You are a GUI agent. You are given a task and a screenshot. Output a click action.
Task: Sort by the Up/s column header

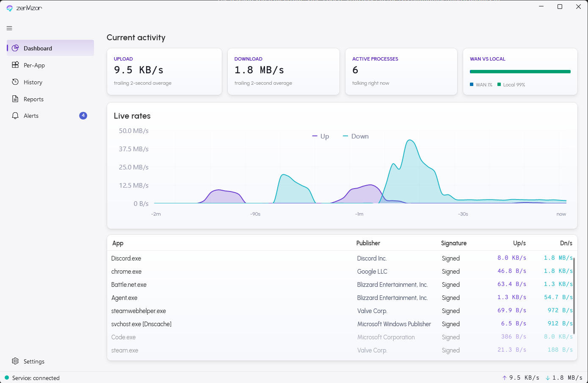(x=519, y=243)
